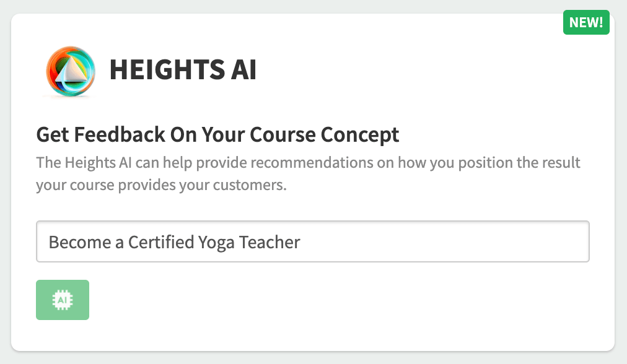The image size is (627, 364).
Task: Click the HEIGHTS AI title text
Action: 183,69
